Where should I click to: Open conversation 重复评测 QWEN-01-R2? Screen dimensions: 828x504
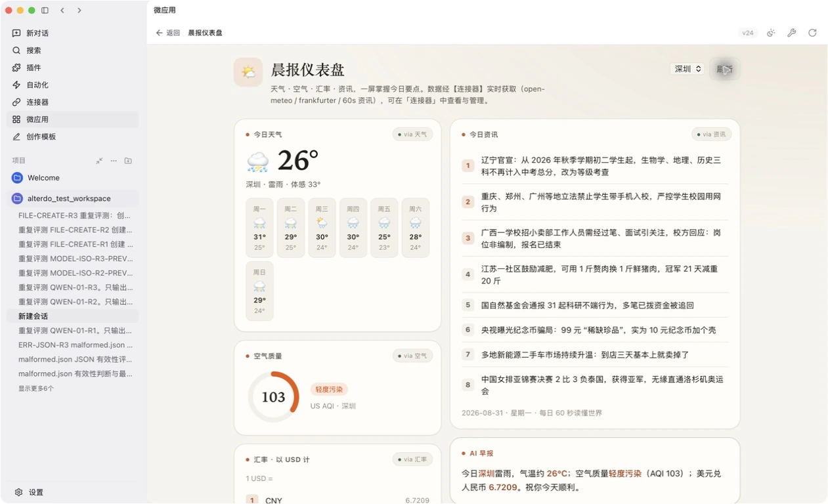[73, 302]
